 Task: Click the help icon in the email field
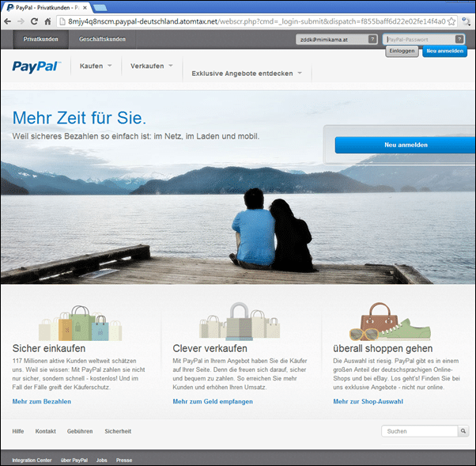pyautogui.click(x=372, y=40)
